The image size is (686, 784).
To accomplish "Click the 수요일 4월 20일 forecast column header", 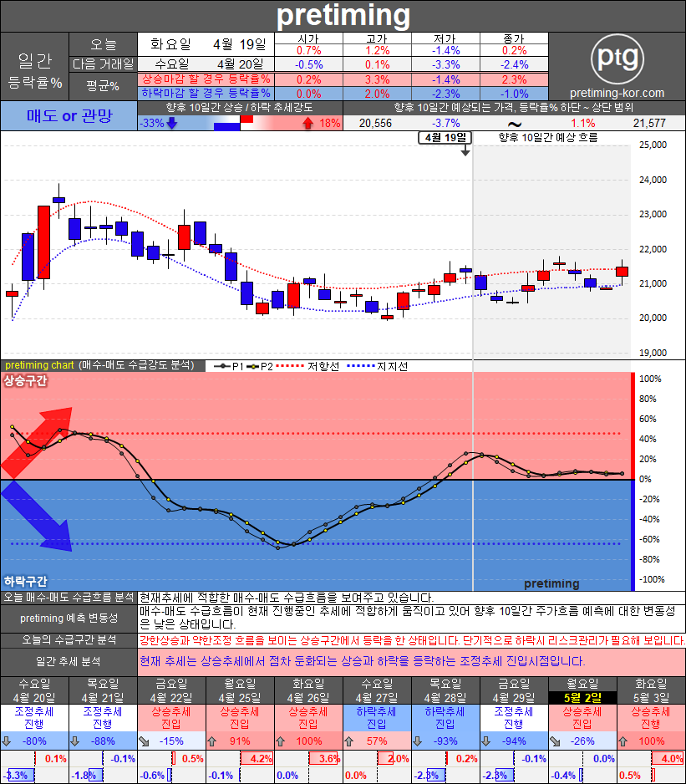I will pyautogui.click(x=34, y=690).
